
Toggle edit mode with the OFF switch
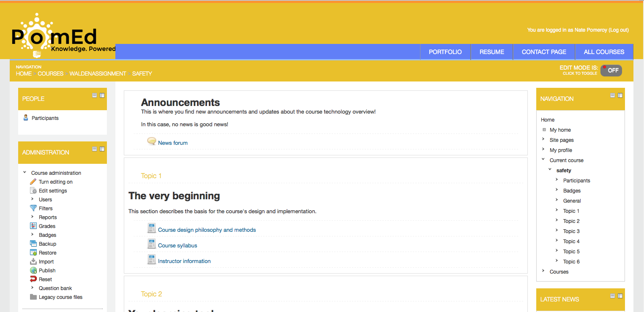[611, 71]
